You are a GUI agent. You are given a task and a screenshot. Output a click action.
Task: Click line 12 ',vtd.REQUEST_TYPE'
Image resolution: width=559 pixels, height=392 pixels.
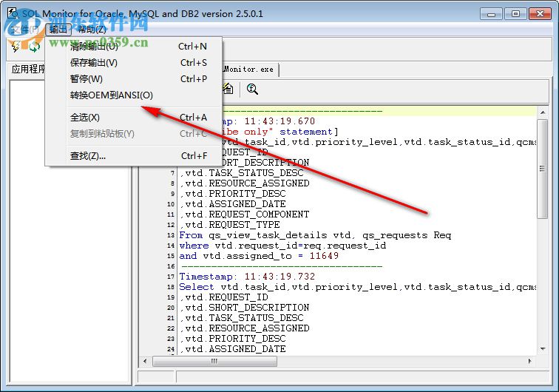click(229, 225)
